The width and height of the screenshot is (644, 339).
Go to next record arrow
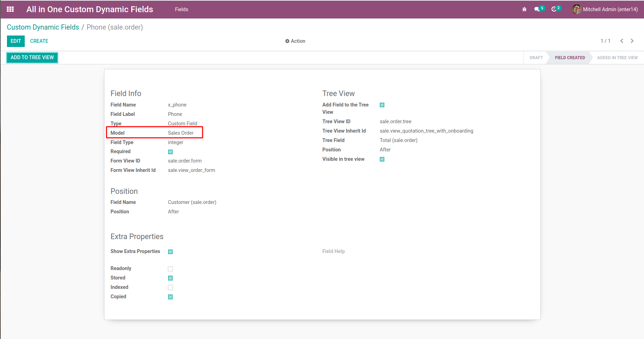coord(632,41)
